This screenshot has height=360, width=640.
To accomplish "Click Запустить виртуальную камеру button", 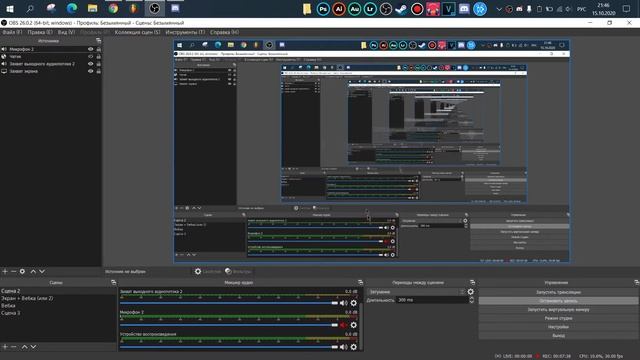I will click(558, 309).
